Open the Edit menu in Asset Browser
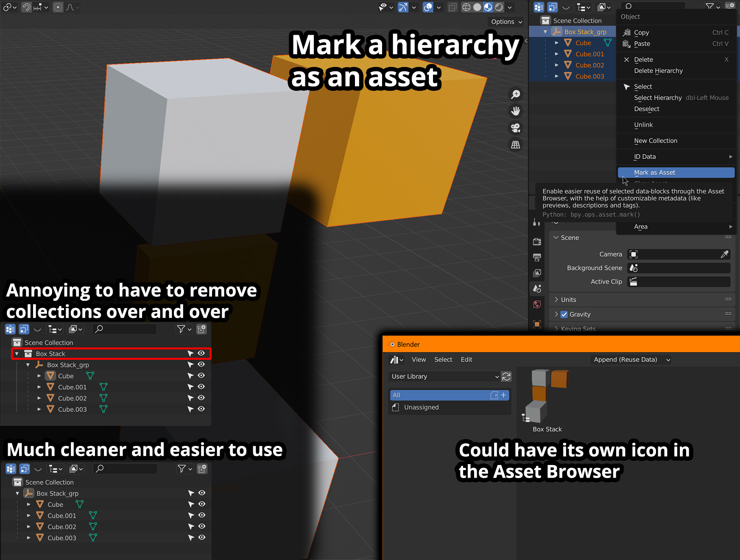 pyautogui.click(x=466, y=360)
